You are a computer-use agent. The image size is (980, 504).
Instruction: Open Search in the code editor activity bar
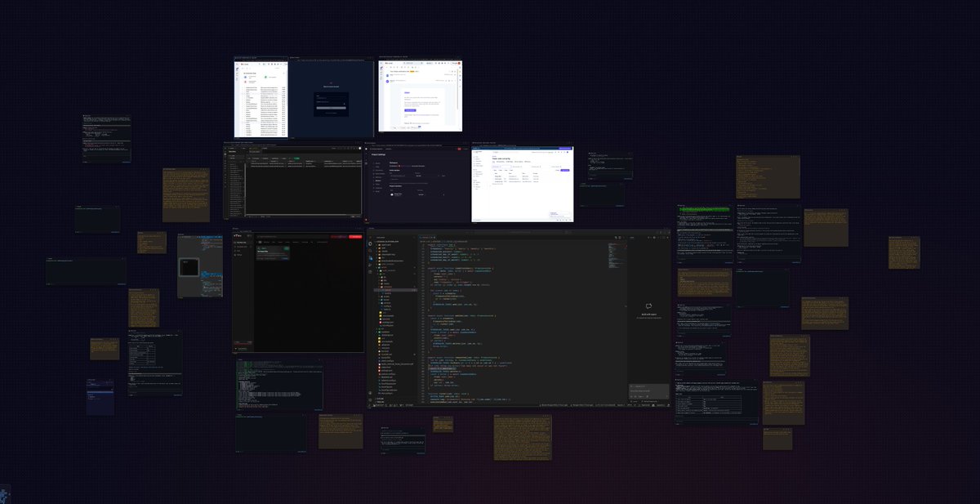pos(370,251)
